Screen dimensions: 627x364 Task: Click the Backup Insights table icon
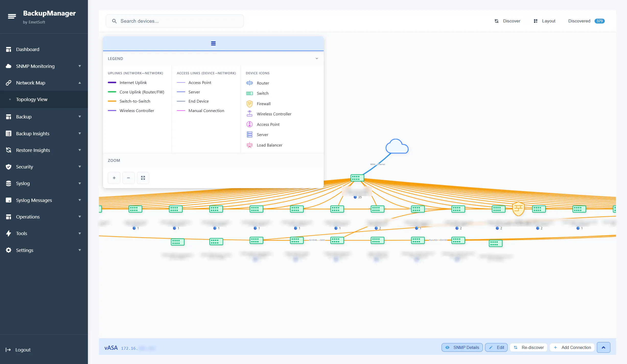point(8,134)
